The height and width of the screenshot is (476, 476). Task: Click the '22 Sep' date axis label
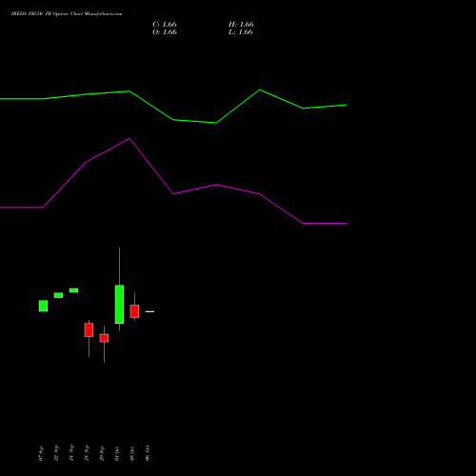(56, 453)
